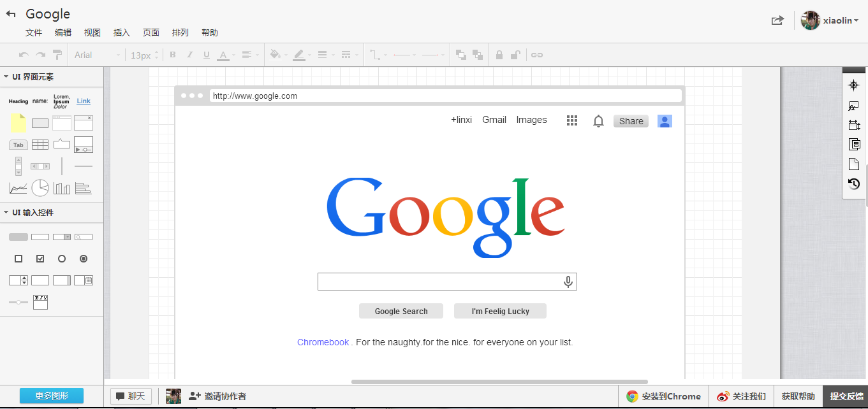Pick the yellow sticky note shape
The width and height of the screenshot is (868, 409).
18,123
